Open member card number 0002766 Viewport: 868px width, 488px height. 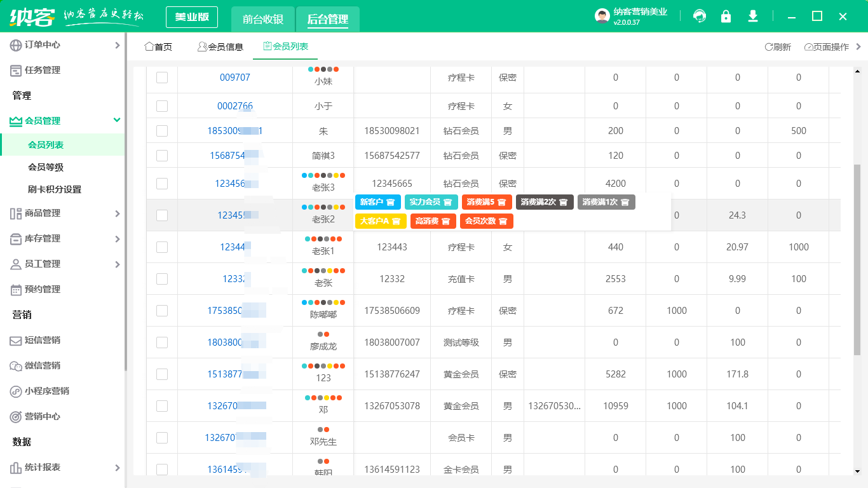pyautogui.click(x=235, y=106)
